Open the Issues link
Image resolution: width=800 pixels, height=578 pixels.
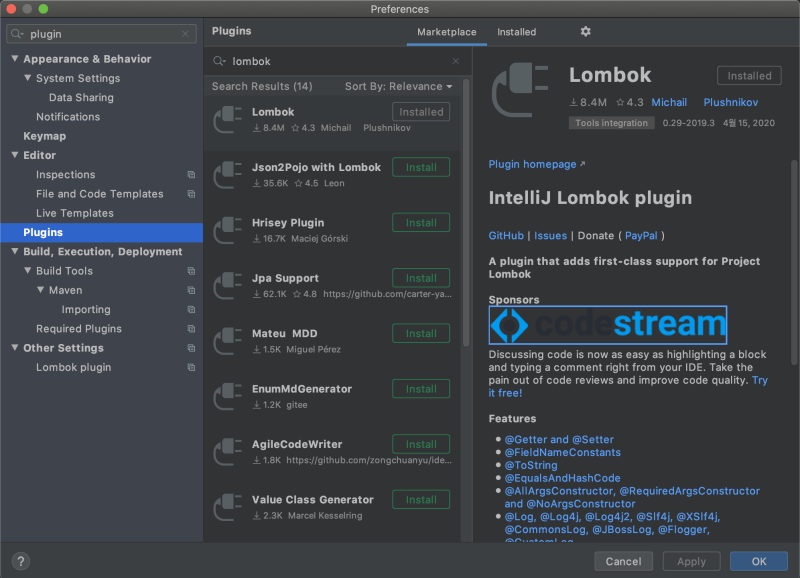(x=551, y=236)
